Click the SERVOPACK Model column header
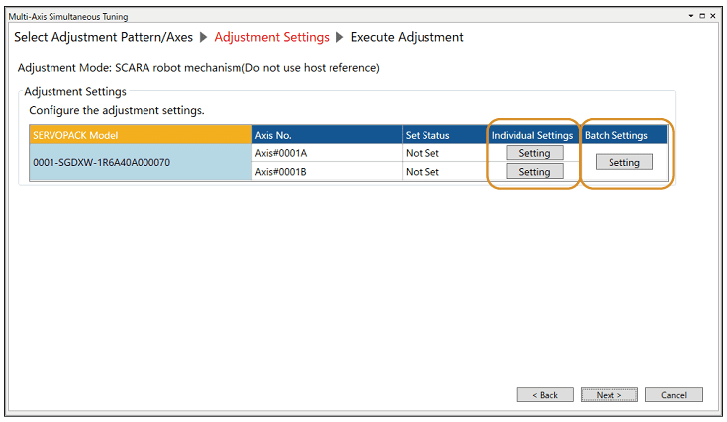Screen dimensions: 727x422 pyautogui.click(x=140, y=135)
